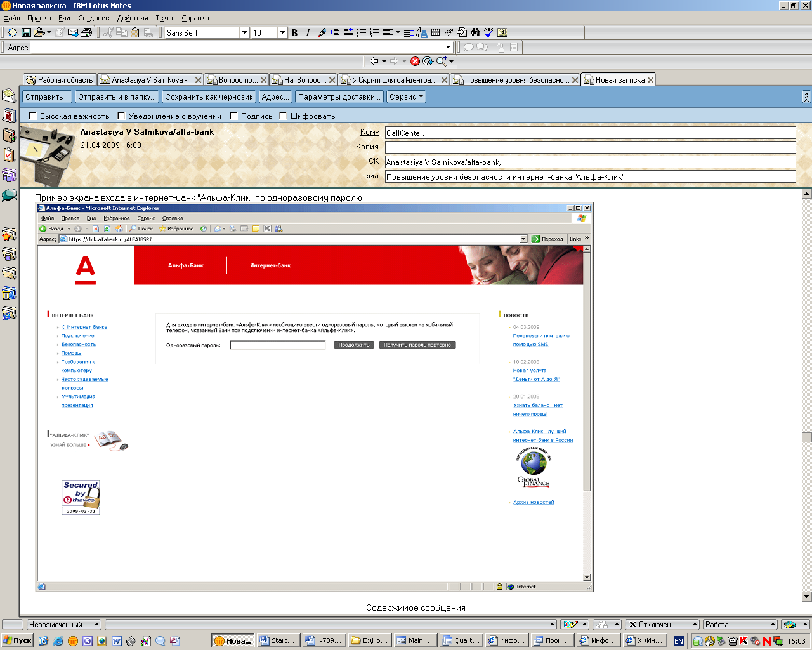
Task: Expand the search icon dropdown arrow
Action: 452,62
